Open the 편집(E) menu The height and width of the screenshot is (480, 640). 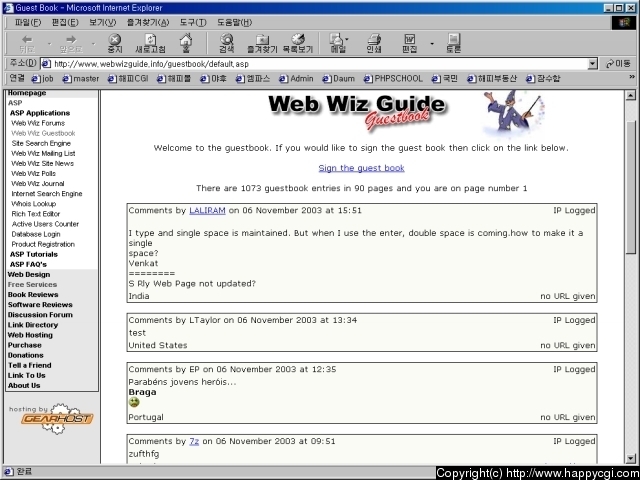65,22
